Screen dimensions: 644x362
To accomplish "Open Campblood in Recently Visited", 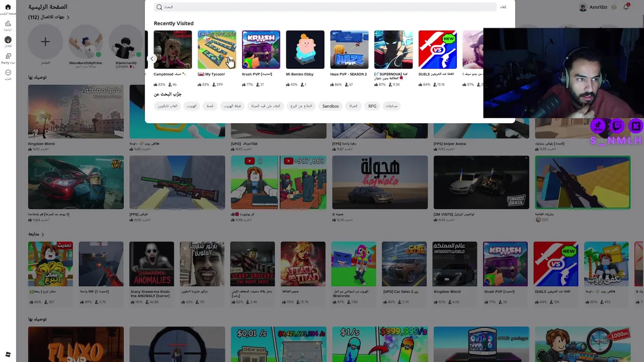I will [173, 49].
